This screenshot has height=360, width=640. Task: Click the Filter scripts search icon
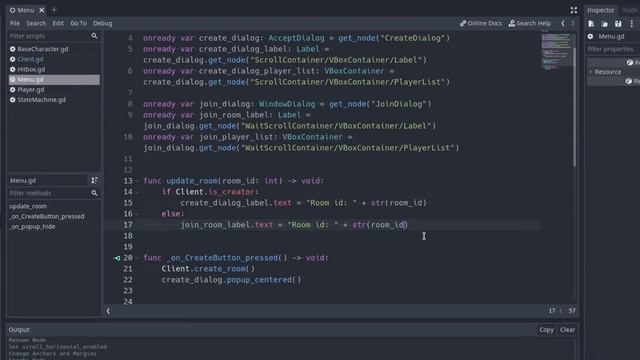pos(94,36)
